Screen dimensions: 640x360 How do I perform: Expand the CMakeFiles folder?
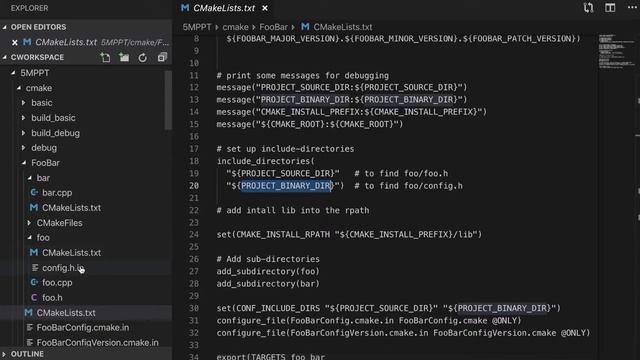coord(29,223)
